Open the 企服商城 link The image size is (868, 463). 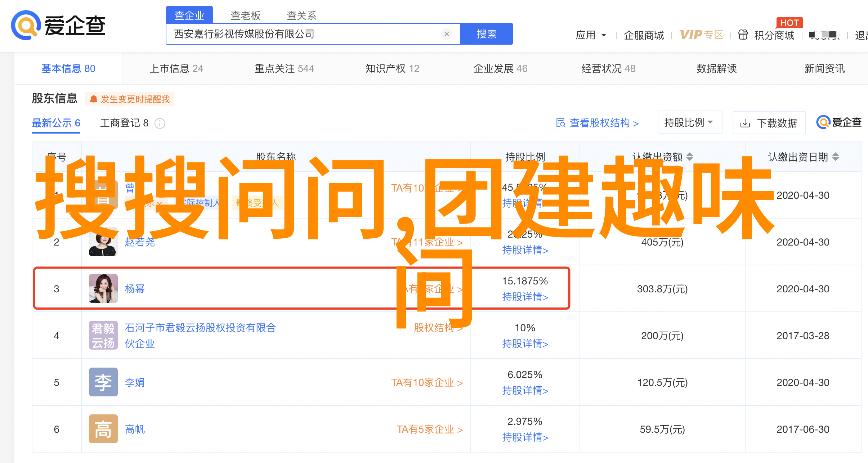pos(644,35)
